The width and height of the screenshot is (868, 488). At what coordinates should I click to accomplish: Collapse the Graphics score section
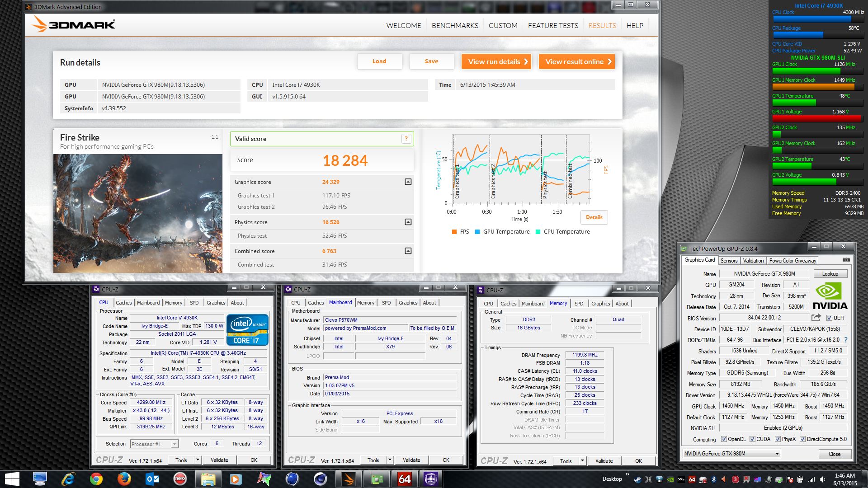coord(408,182)
